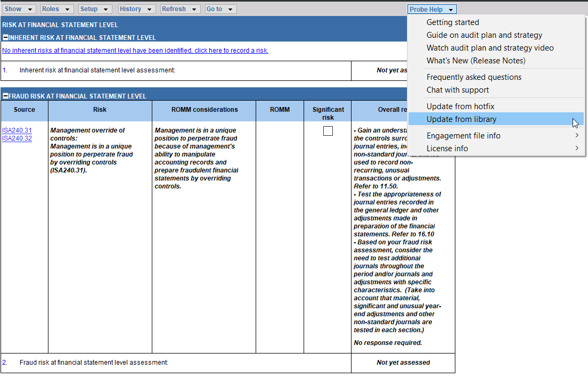Open the ISA240.31 source link
Screen dimensions: 588x378
point(17,130)
